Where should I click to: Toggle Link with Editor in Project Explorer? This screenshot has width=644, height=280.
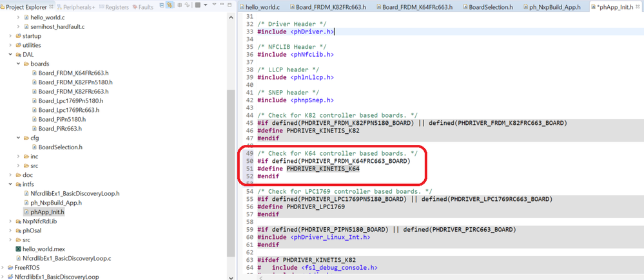(x=170, y=5)
